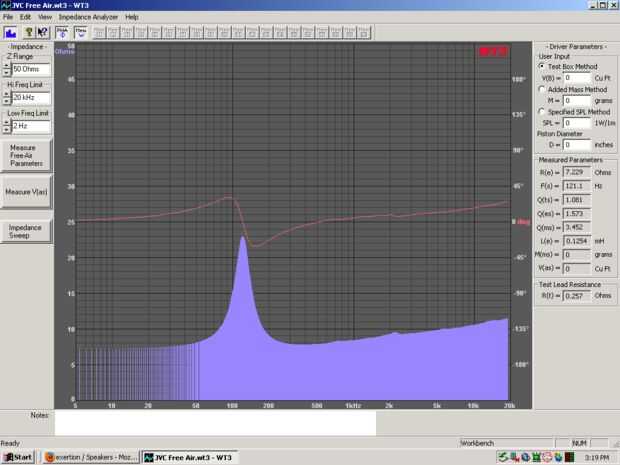Increase Z Range with the up spinner

click(x=6, y=66)
